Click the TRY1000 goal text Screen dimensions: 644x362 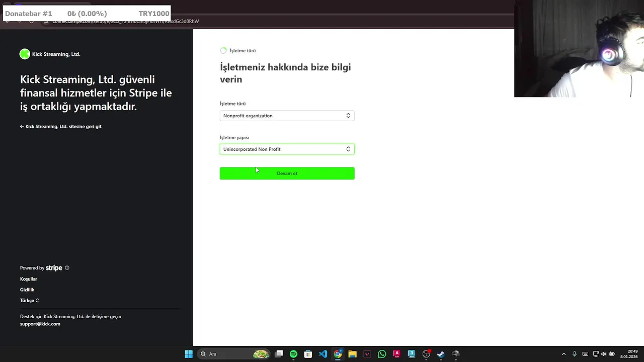pos(154,14)
